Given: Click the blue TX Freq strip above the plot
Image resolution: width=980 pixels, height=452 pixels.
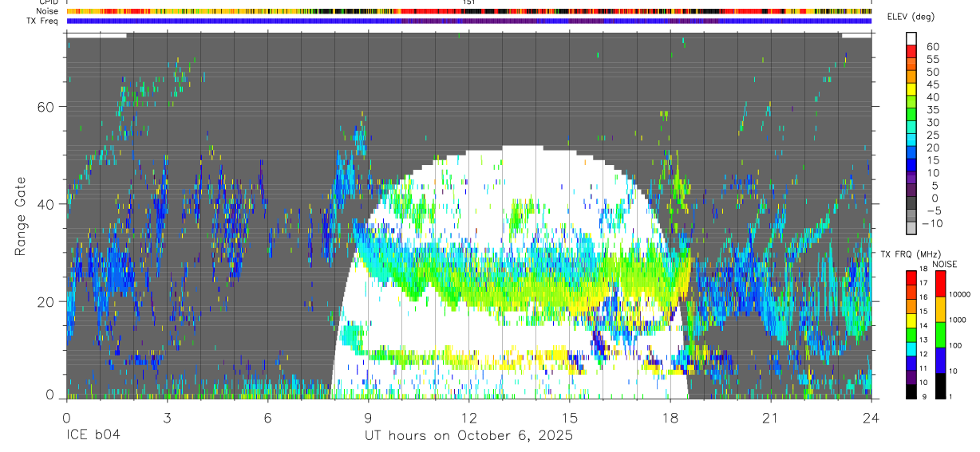Looking at the screenshot, I should (469, 21).
